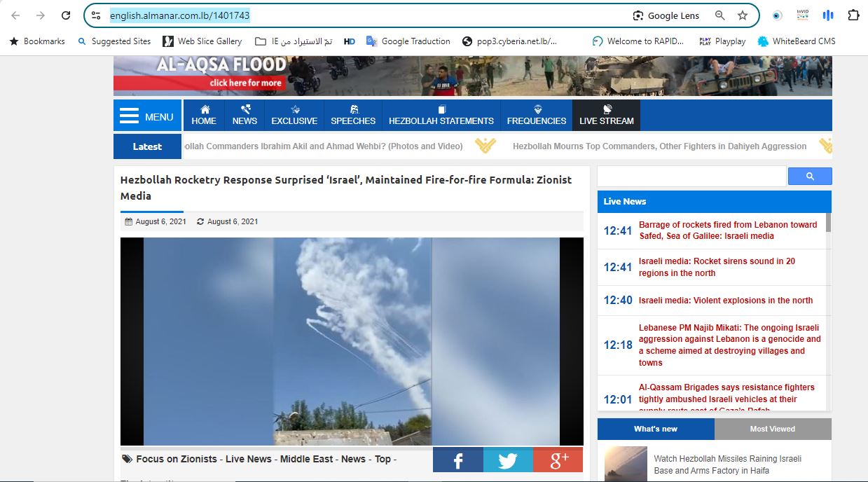868x482 pixels.
Task: Click the browser reload page icon
Action: 66,15
